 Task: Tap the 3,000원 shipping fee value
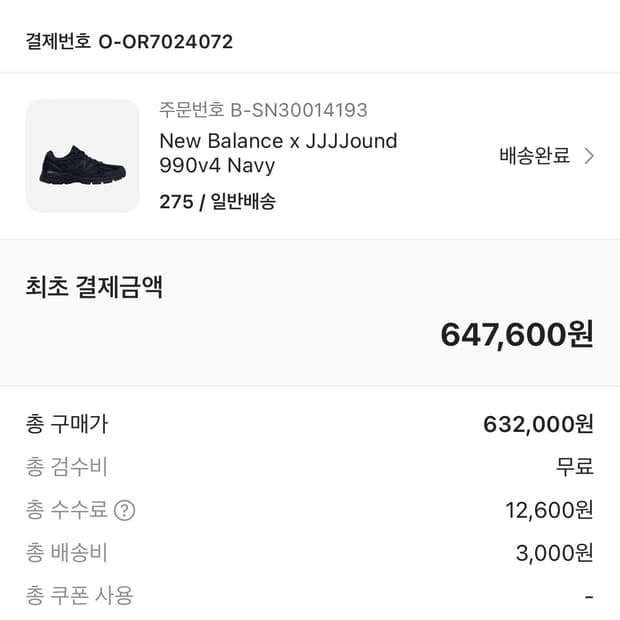(554, 553)
